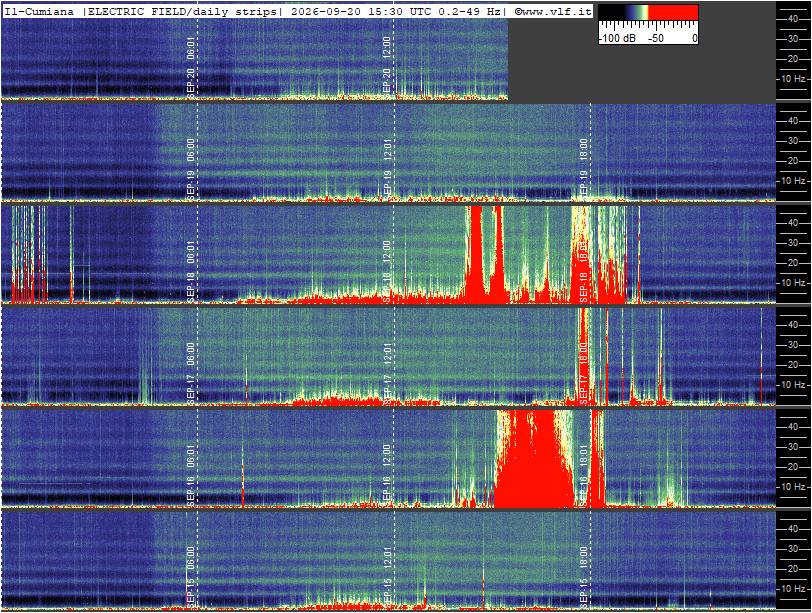Image resolution: width=812 pixels, height=613 pixels.
Task: Click the 30 label on SEP-16 axis
Action: point(793,447)
